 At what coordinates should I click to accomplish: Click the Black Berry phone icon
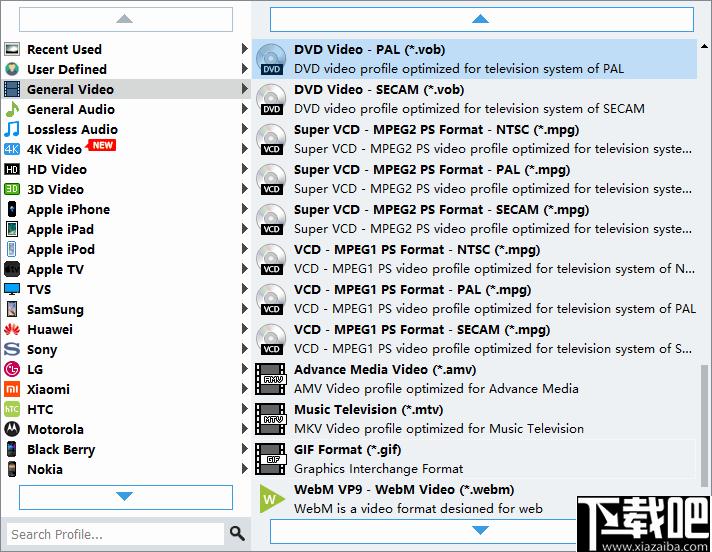pyautogui.click(x=12, y=449)
